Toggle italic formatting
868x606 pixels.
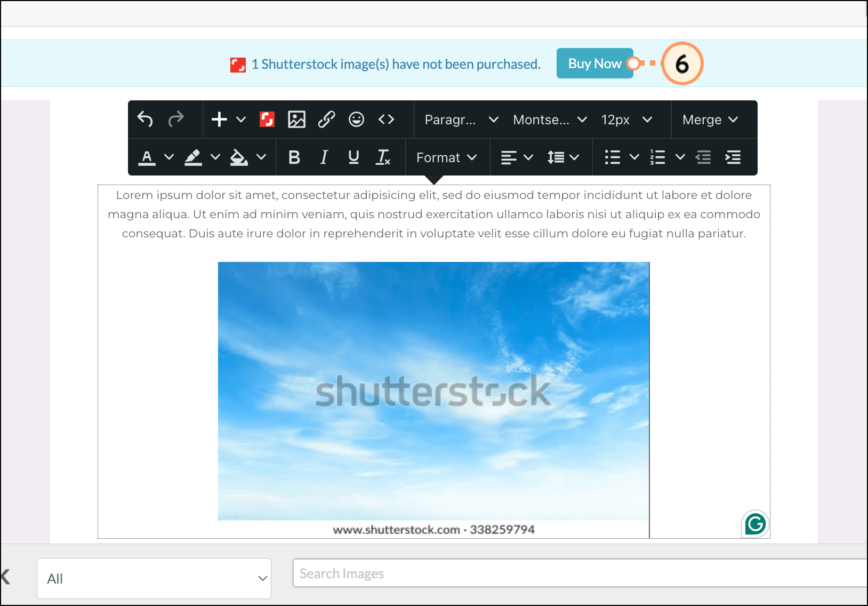pyautogui.click(x=324, y=157)
